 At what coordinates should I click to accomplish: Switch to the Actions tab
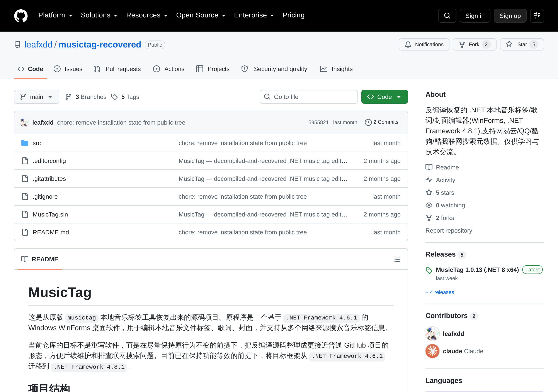click(x=169, y=69)
